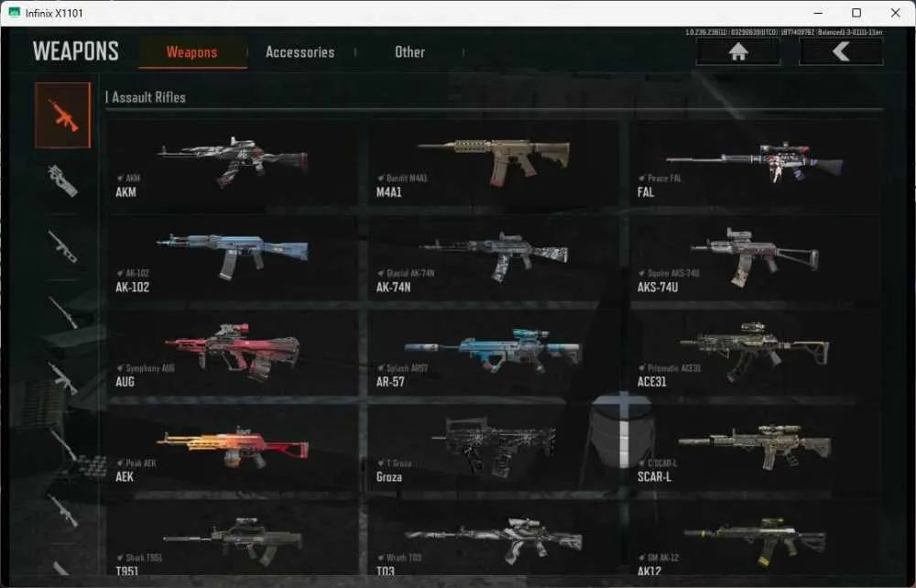Select the AK12 rifle card
Screen dimensions: 916x588
coord(754,539)
